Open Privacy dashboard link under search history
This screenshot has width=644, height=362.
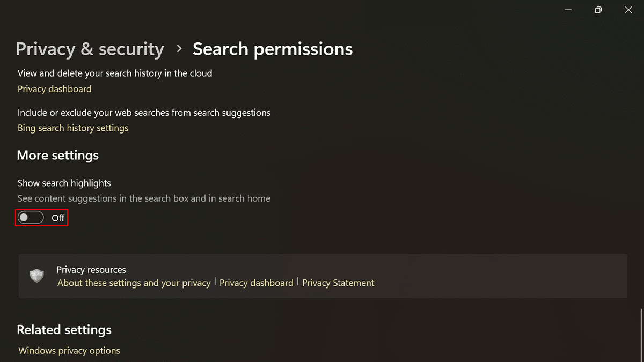point(54,89)
